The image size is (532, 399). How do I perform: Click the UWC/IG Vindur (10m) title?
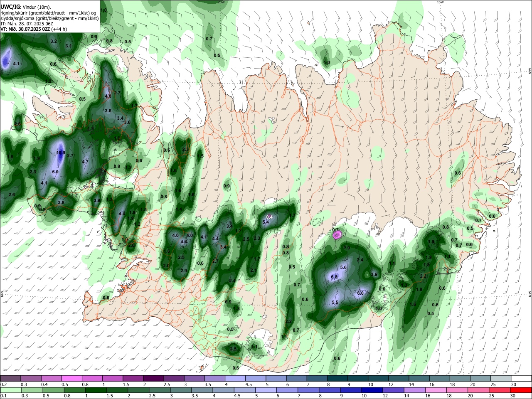pos(25,7)
